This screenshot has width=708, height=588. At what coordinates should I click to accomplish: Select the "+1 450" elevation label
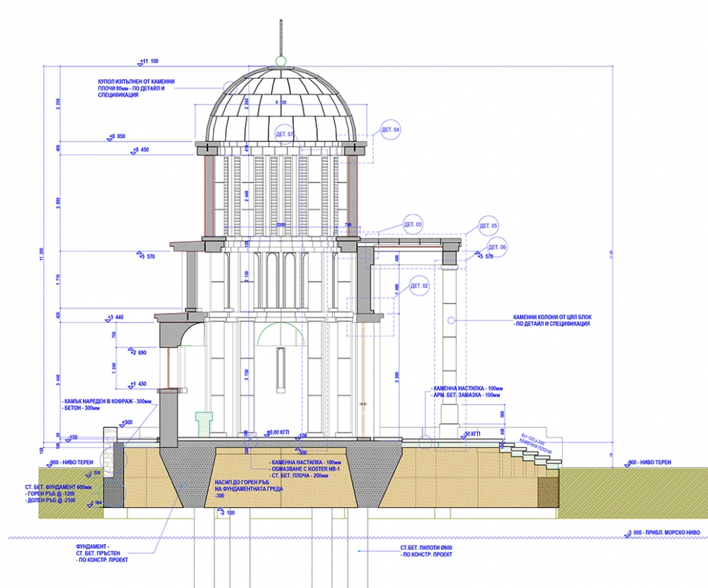pyautogui.click(x=138, y=384)
